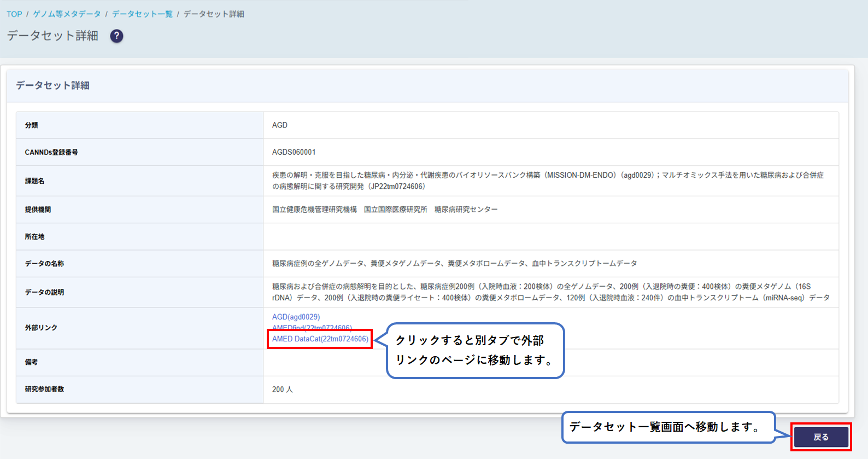Click the 分類 value AGD
Image resolution: width=868 pixels, height=459 pixels.
(279, 125)
